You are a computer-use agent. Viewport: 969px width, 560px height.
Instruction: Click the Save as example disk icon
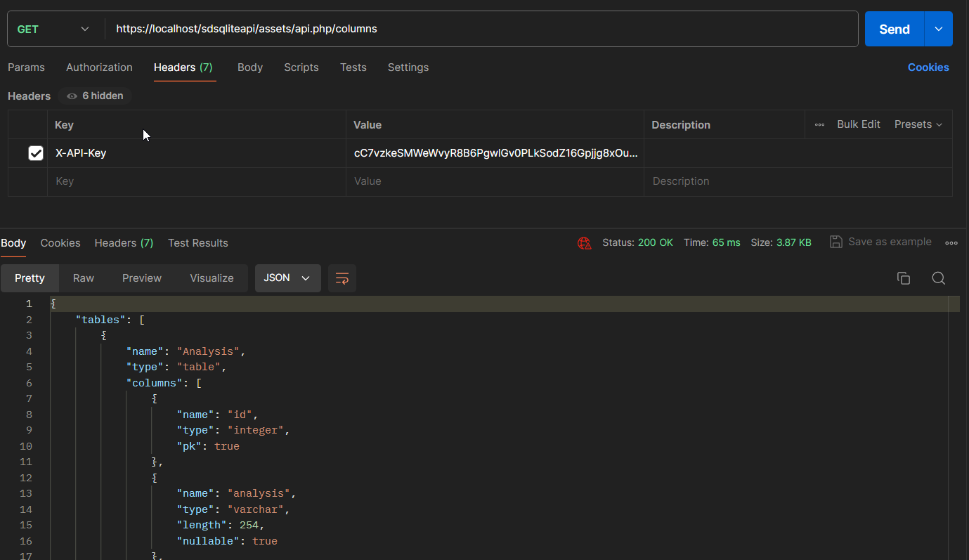point(836,242)
